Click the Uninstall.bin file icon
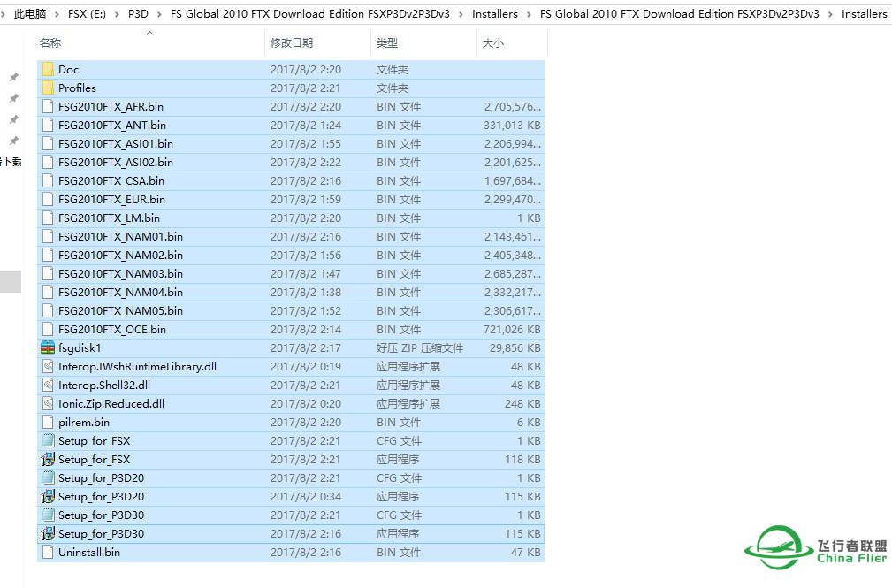This screenshot has height=588, width=892. tap(48, 552)
